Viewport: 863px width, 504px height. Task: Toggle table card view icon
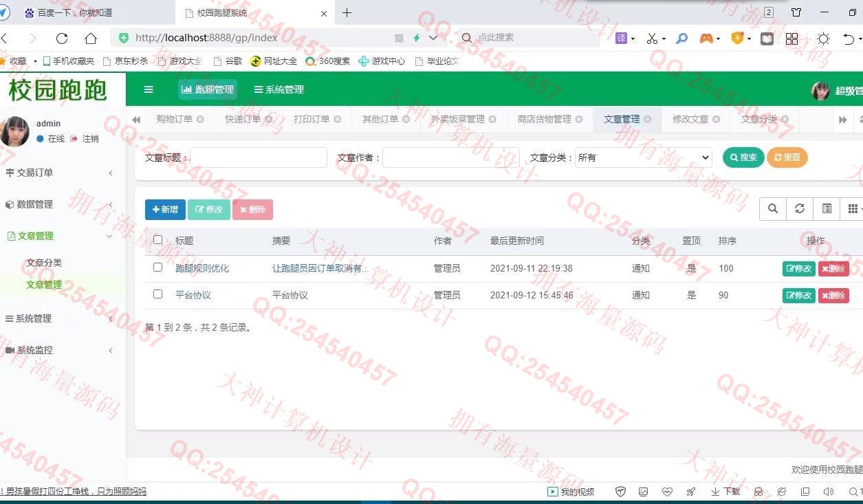pyautogui.click(x=827, y=209)
